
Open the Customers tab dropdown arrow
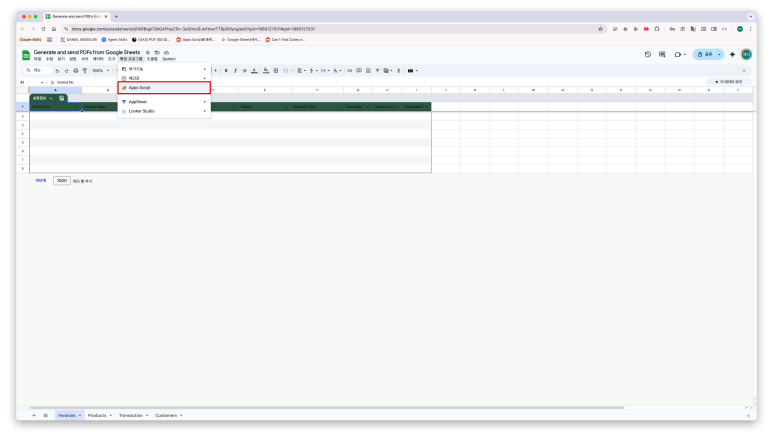179,414
